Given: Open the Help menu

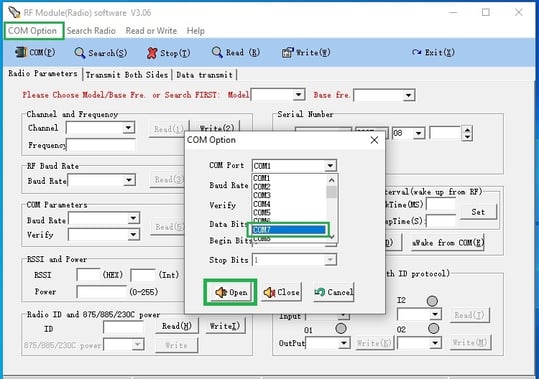Looking at the screenshot, I should [x=196, y=31].
